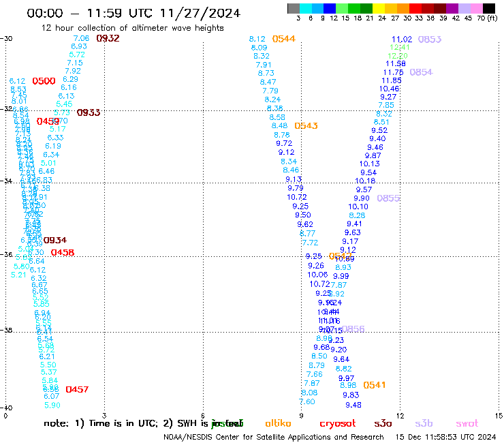The width and height of the screenshot is (504, 443).
Task: Click the wave height value '8.73'
Action: click(266, 73)
